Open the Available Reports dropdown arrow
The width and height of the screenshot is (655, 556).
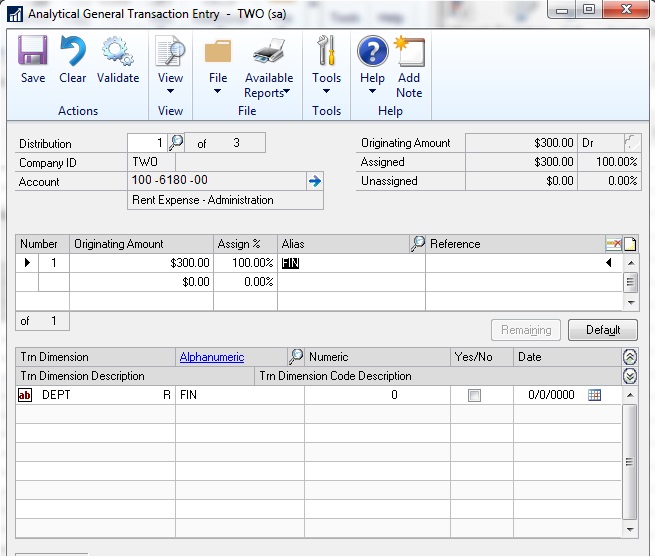287,91
